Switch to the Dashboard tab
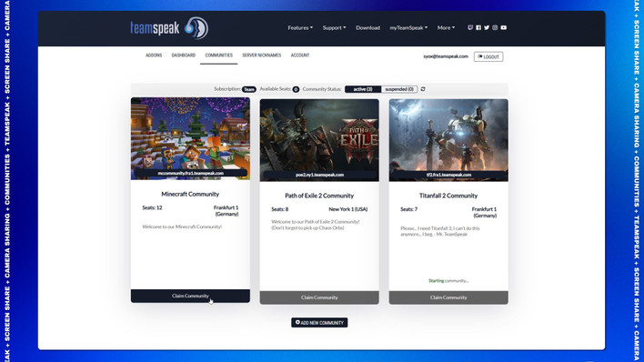 [184, 55]
